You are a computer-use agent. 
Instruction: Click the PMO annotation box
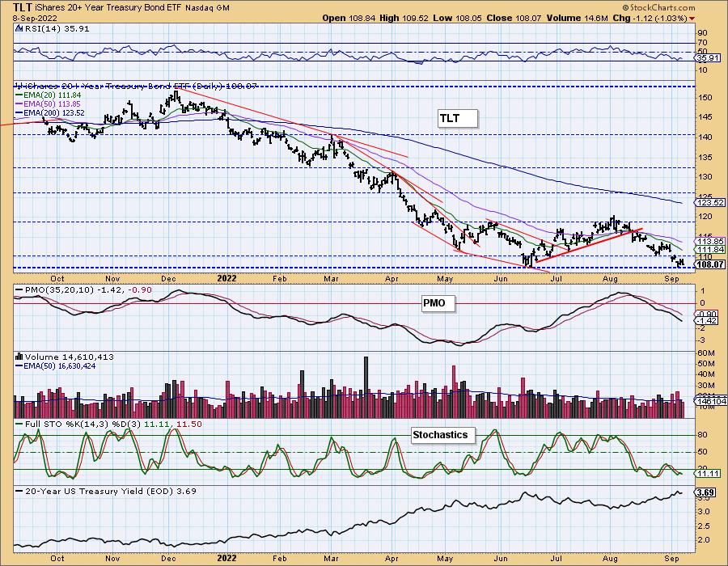tap(438, 303)
